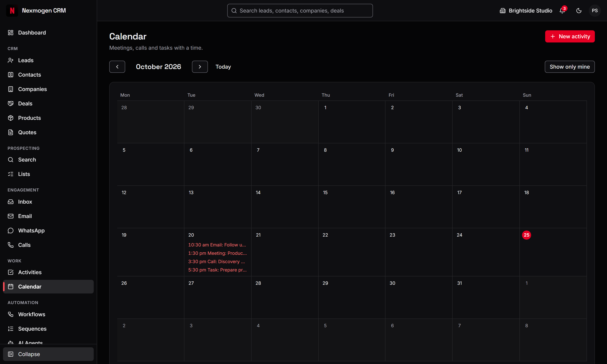This screenshot has width=607, height=364.
Task: Select day 9 in the calendar
Action: click(x=392, y=150)
